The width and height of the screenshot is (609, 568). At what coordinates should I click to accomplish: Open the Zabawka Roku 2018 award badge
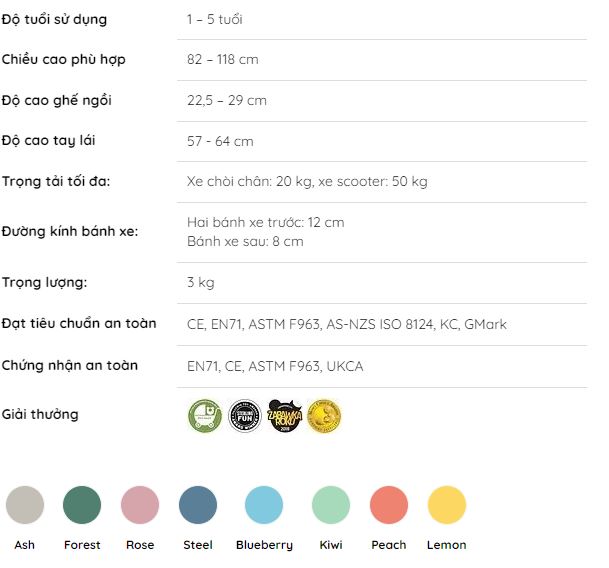click(285, 416)
